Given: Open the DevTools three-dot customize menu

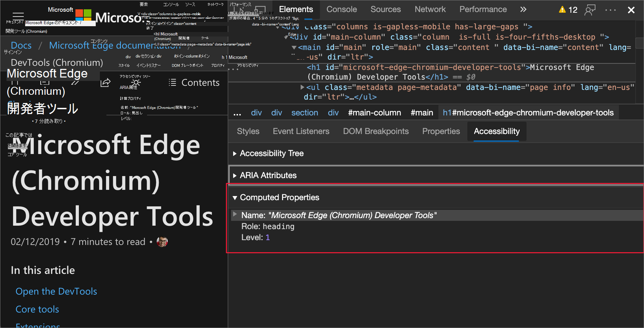Looking at the screenshot, I should tap(610, 10).
